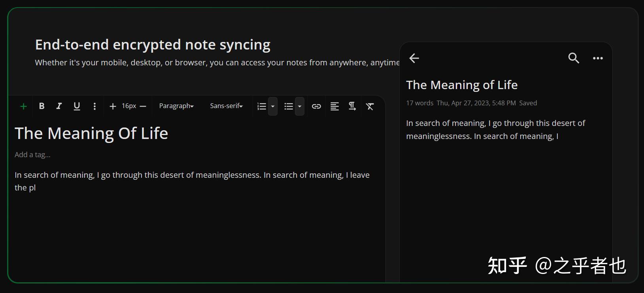
Task: Insert a numbered list
Action: pos(261,106)
